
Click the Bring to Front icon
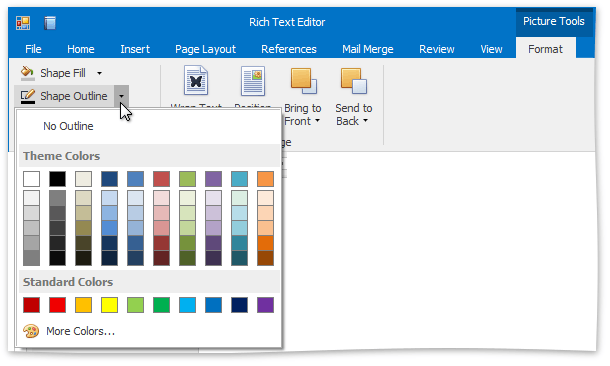[x=304, y=81]
